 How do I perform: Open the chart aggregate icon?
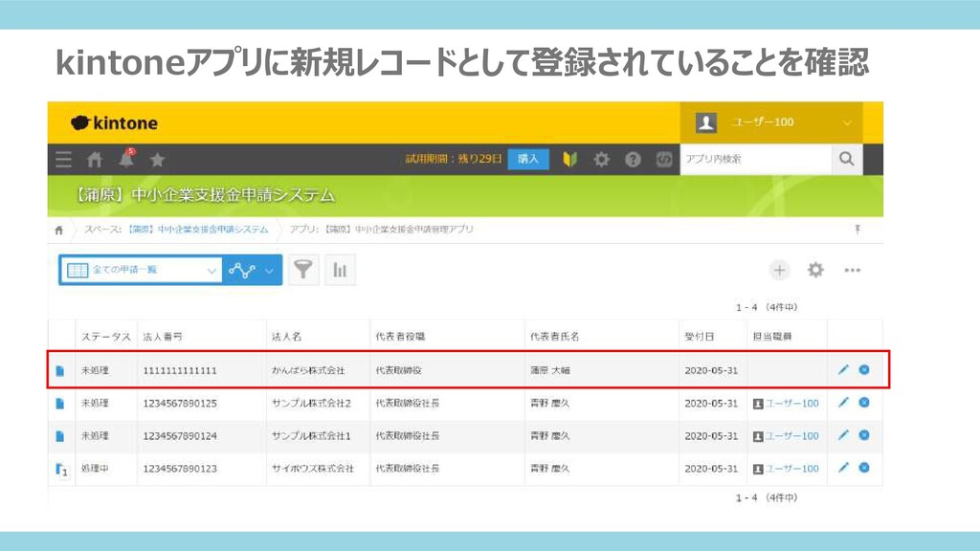tap(340, 270)
